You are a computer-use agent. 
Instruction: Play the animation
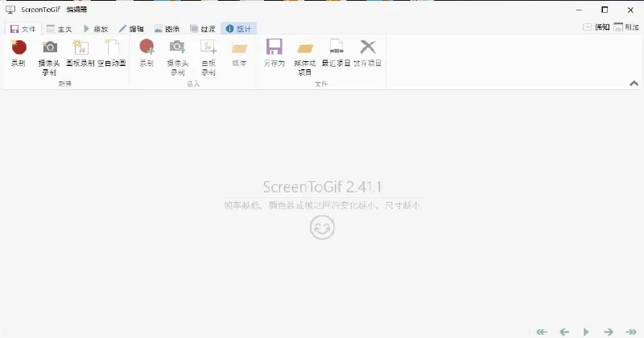tap(586, 332)
